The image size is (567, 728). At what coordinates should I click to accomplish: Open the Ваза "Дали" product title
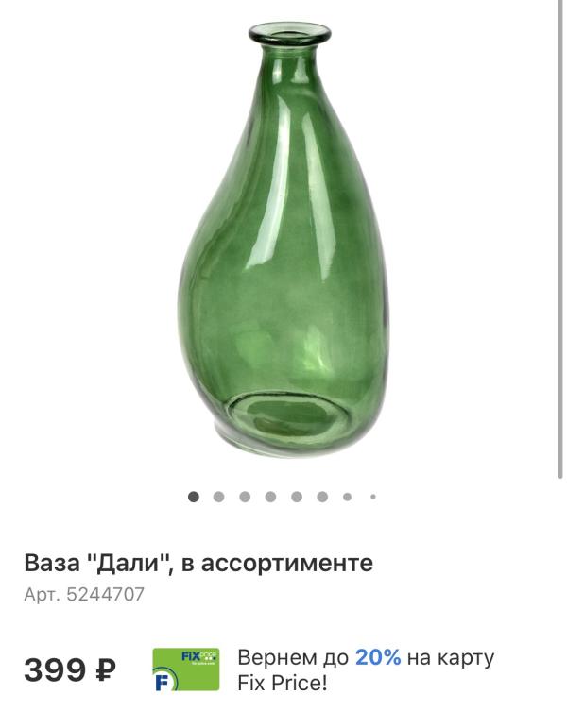click(x=198, y=563)
